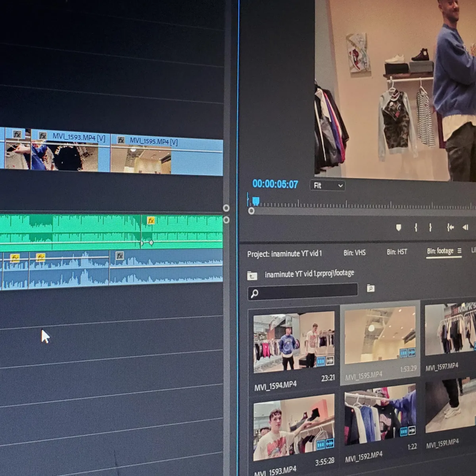Click the Go to In point icon
Image resolution: width=476 pixels, height=476 pixels.
(450, 227)
